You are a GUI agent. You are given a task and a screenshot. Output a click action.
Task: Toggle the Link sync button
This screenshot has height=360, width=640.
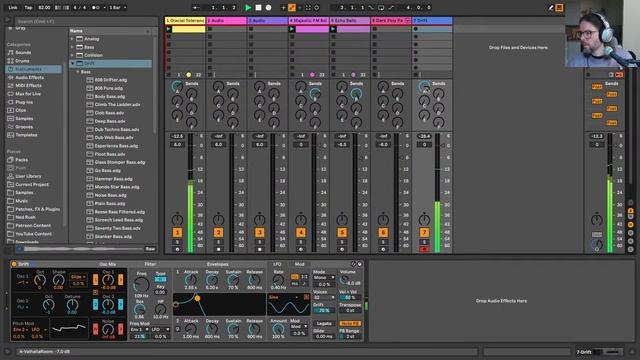coord(13,7)
